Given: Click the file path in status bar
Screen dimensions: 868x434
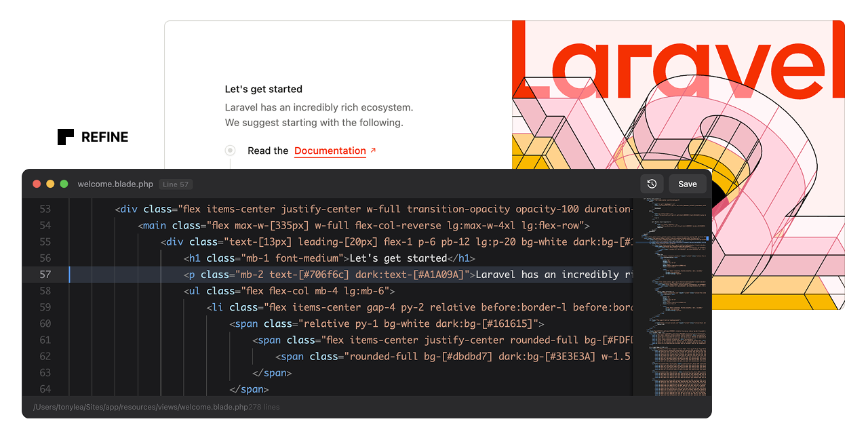Looking at the screenshot, I should 140,407.
